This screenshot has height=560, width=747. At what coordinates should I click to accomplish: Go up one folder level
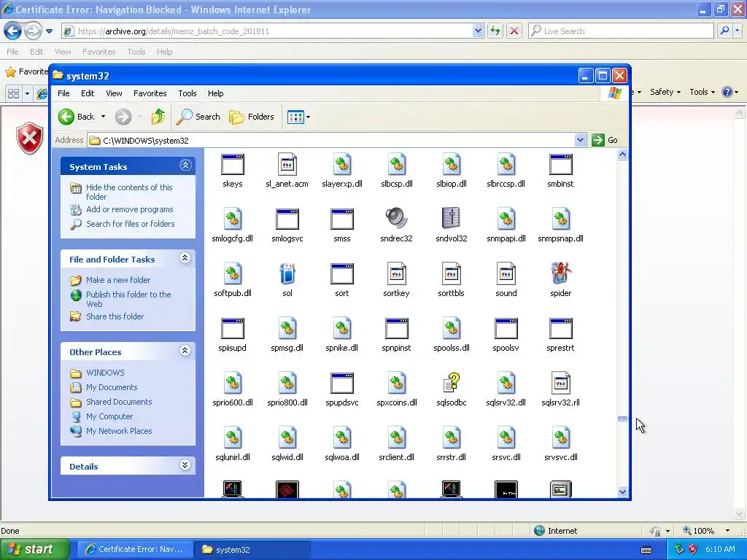pyautogui.click(x=158, y=117)
